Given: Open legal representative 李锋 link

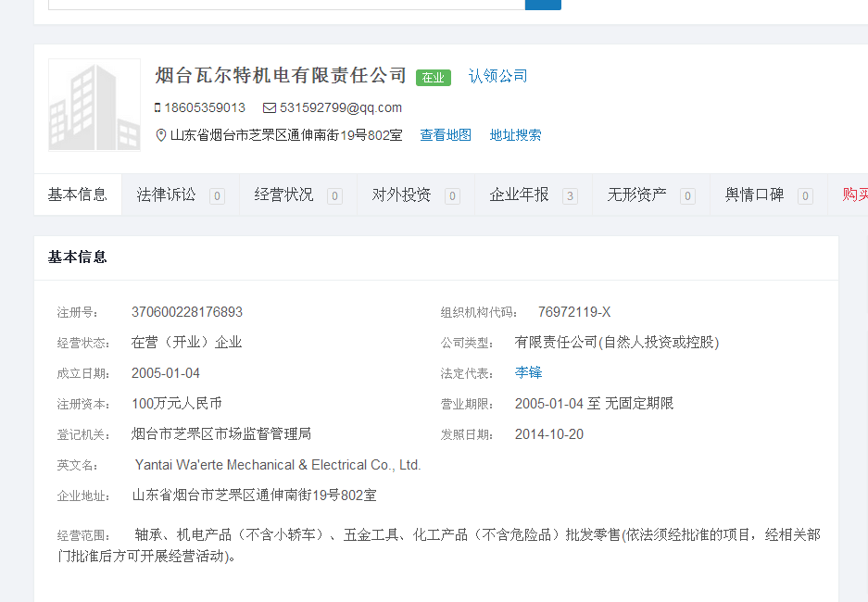Looking at the screenshot, I should click(x=528, y=372).
